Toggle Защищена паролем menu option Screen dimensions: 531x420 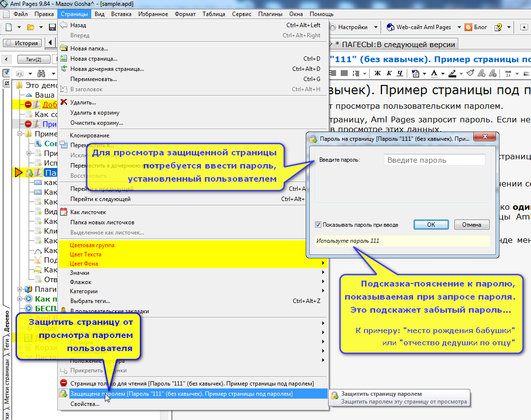(x=193, y=394)
